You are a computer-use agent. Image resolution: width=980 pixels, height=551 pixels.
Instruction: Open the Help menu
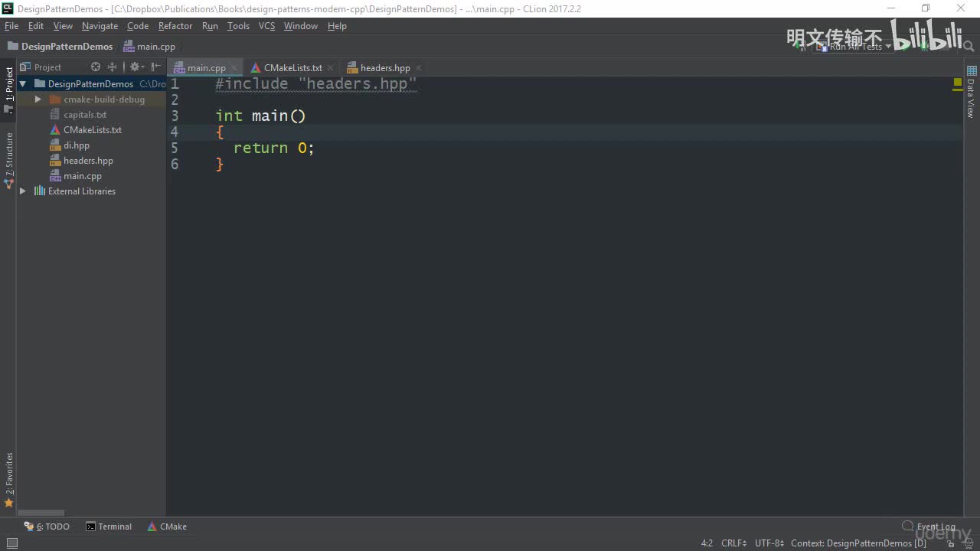[337, 26]
